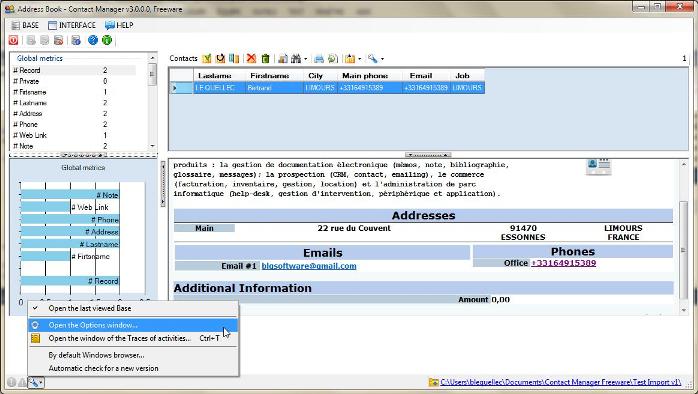Click the details pane scroll up arrow

[684, 164]
